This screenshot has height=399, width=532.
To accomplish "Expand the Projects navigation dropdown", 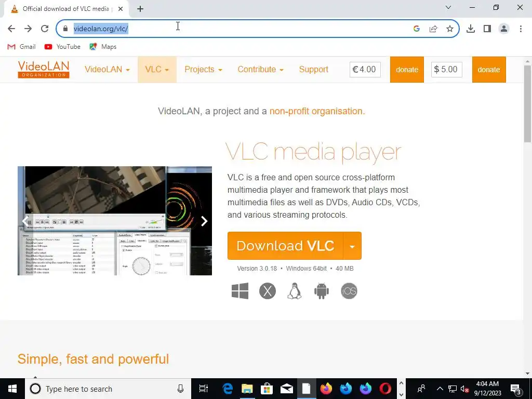I will [x=203, y=70].
